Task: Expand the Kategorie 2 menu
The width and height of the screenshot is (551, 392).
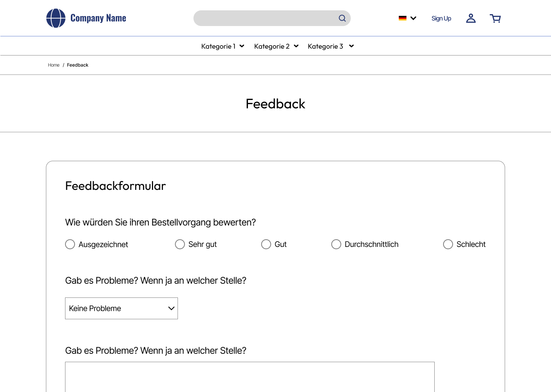Action: pyautogui.click(x=276, y=46)
